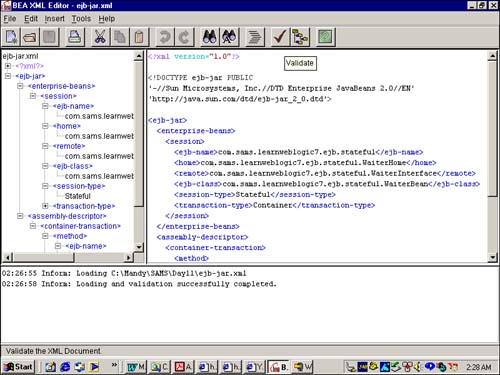Collapse the <session-type> tree node
Viewport: 500px width, 375px height.
[x=45, y=186]
